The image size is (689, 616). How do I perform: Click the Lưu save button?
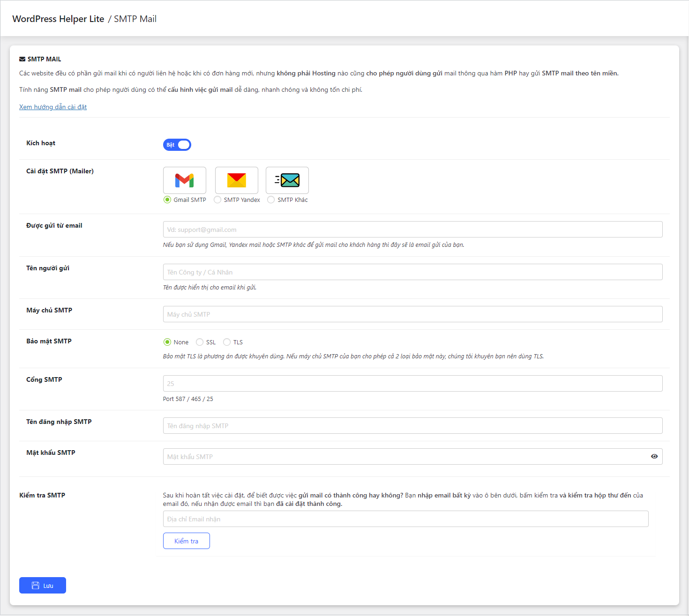point(43,586)
